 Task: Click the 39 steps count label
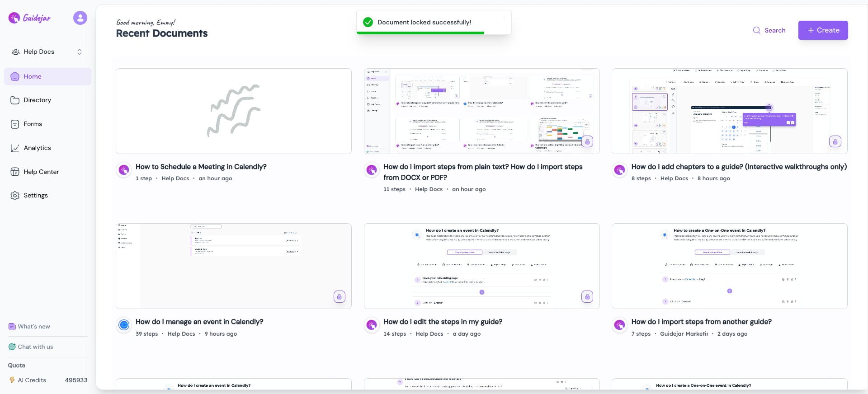(x=147, y=334)
